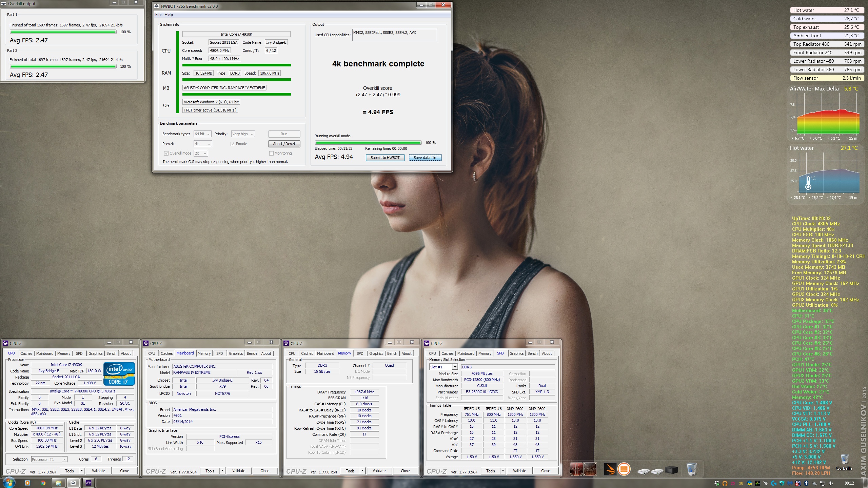Viewport: 868px width, 488px height.
Task: Click the Hot water 27,1 °C sensor row
Action: click(827, 10)
